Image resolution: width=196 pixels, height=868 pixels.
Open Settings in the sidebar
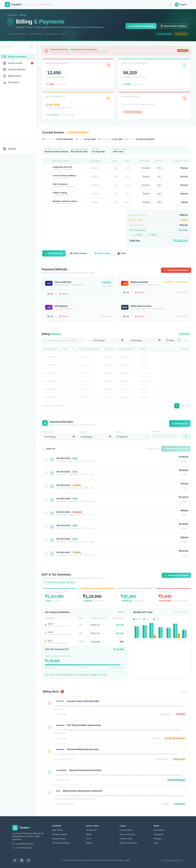[x=19, y=149]
